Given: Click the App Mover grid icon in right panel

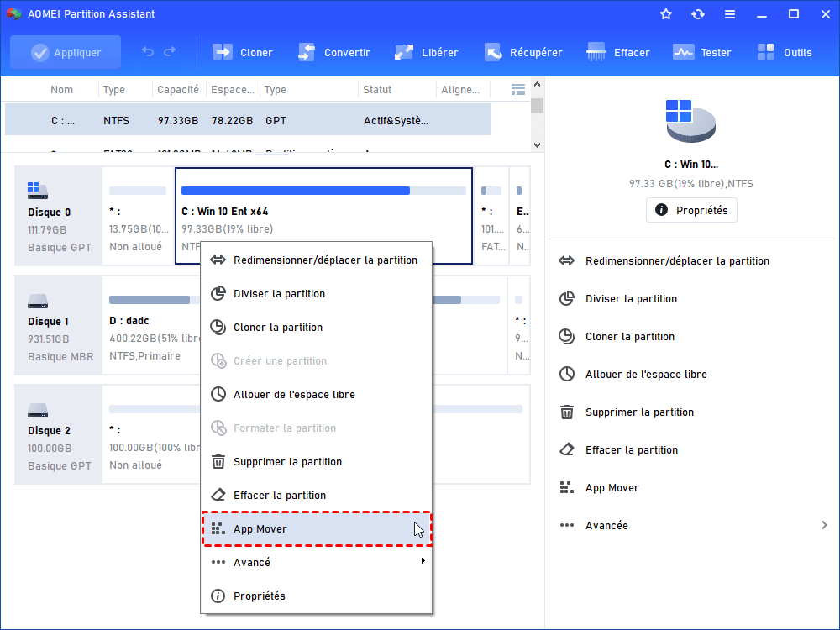Looking at the screenshot, I should [567, 487].
